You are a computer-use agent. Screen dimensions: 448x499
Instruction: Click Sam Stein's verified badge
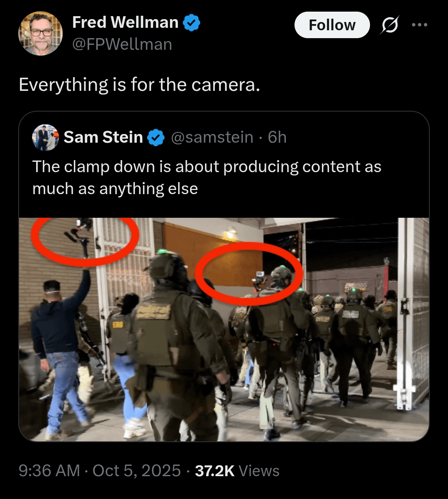[x=156, y=137]
